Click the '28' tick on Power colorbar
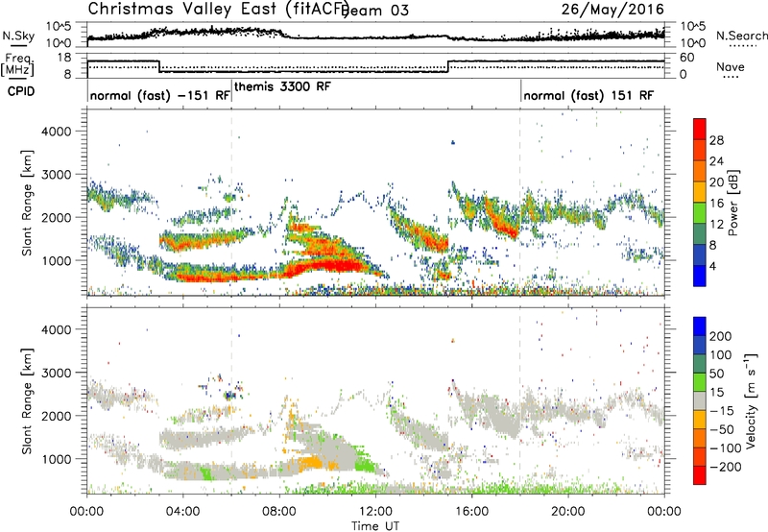Viewport: 768px width, 532px height. coord(716,140)
